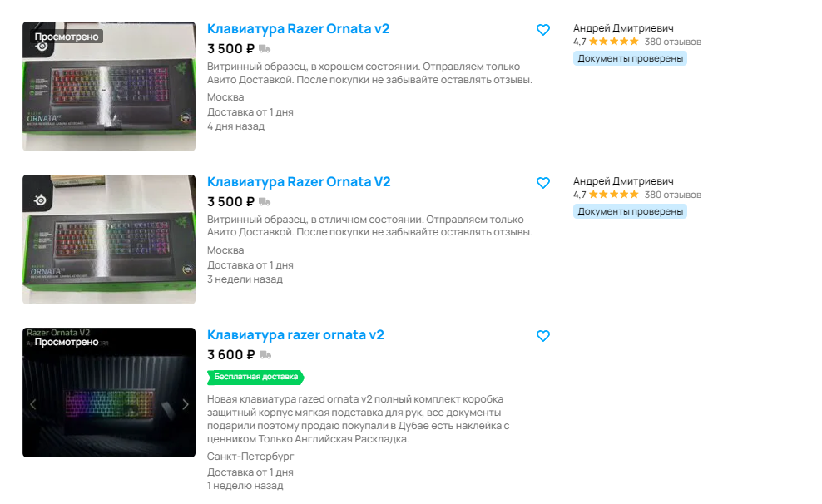Viewport: 822px width, 504px height.
Task: Click 'Бесплатная доставка' green badge
Action: [x=255, y=378]
